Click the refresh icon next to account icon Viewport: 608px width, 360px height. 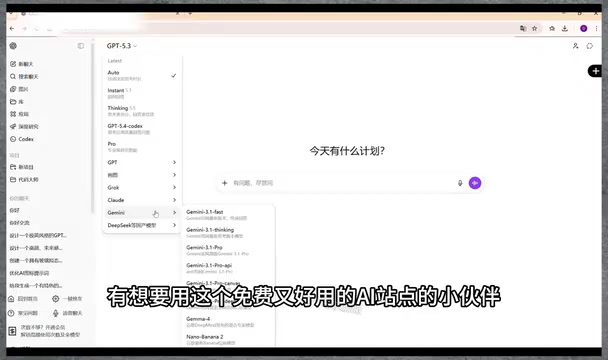click(590, 46)
